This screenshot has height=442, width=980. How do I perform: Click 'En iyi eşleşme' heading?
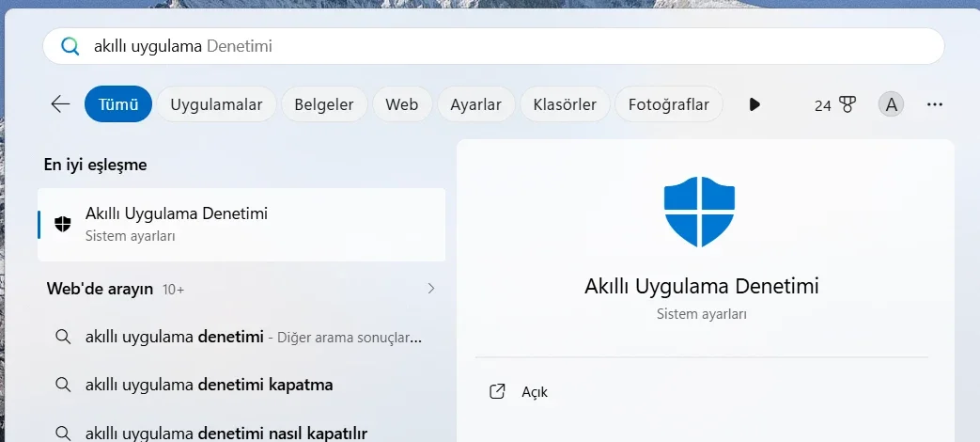(96, 166)
